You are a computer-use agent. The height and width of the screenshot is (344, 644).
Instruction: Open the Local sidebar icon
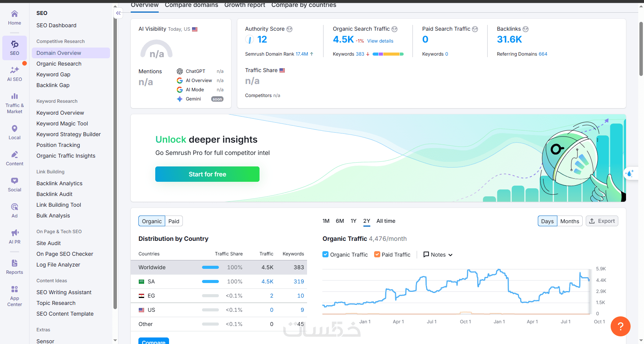coord(15,132)
